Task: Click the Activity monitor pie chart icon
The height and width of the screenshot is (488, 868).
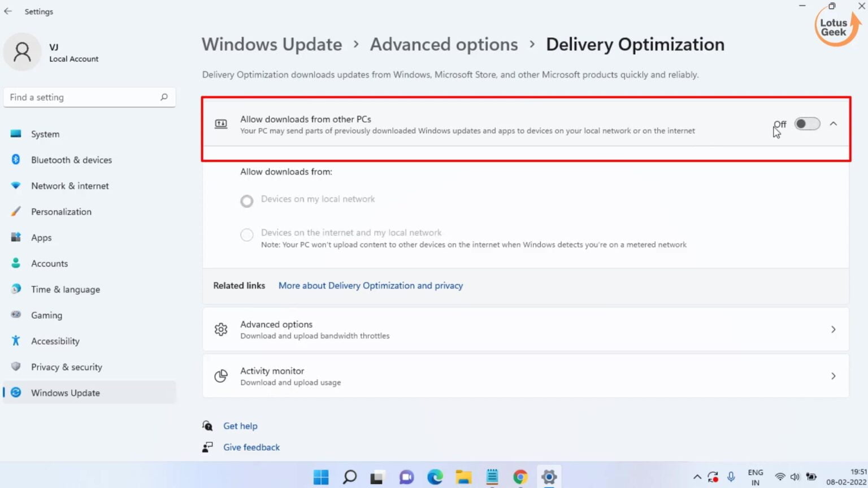Action: [221, 376]
